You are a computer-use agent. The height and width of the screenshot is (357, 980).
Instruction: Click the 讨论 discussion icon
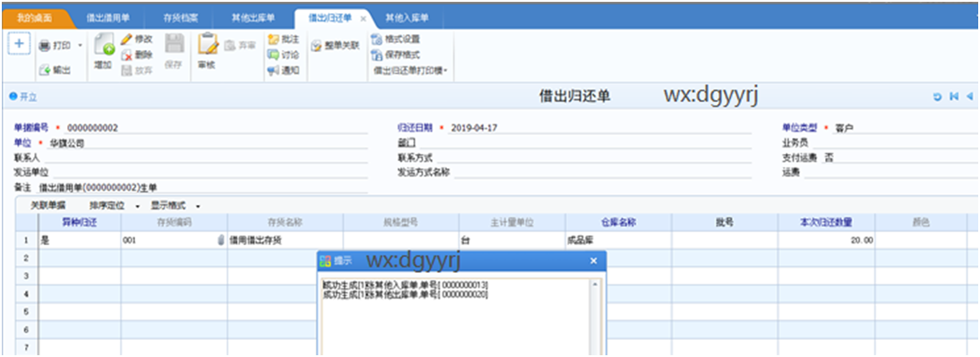click(x=273, y=55)
